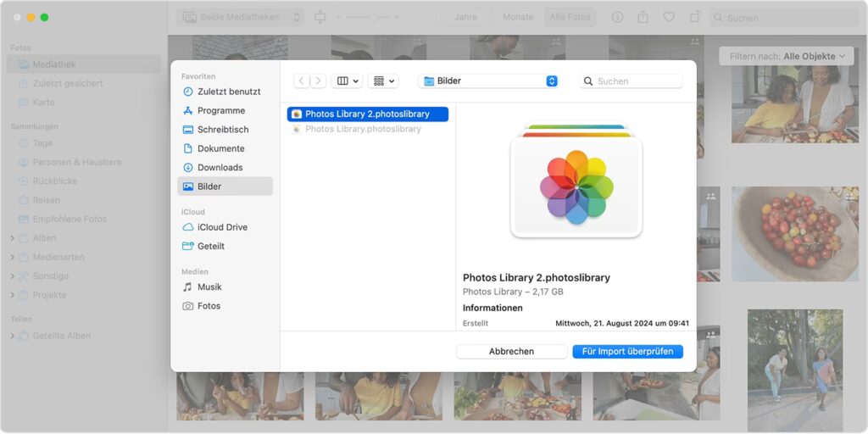This screenshot has height=434, width=868.
Task: Select Musik under Medien
Action: pos(209,287)
